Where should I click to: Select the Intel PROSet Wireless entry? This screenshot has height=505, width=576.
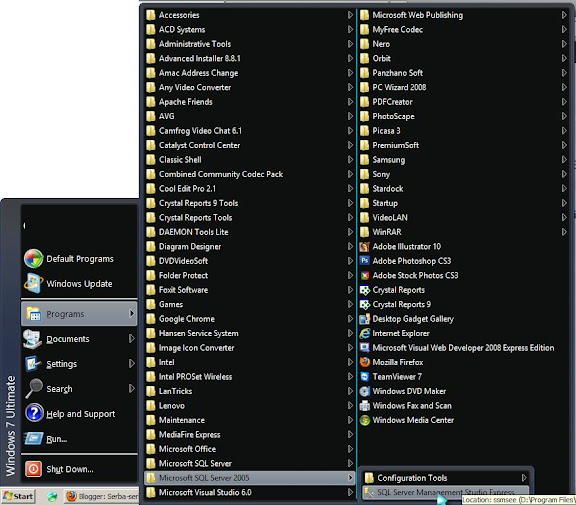coord(249,376)
